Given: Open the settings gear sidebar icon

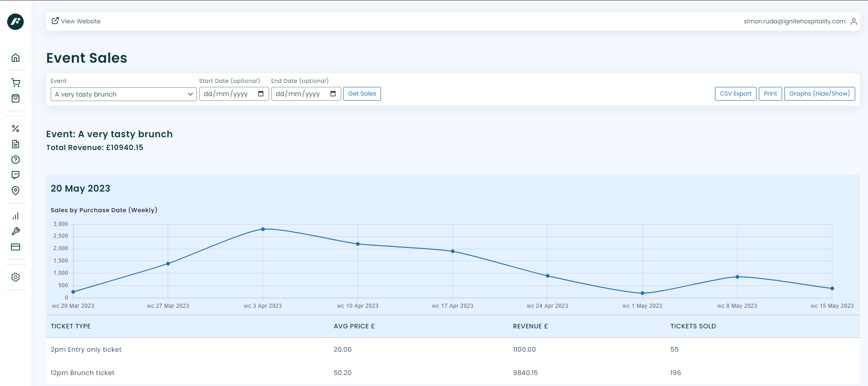Looking at the screenshot, I should tap(16, 277).
